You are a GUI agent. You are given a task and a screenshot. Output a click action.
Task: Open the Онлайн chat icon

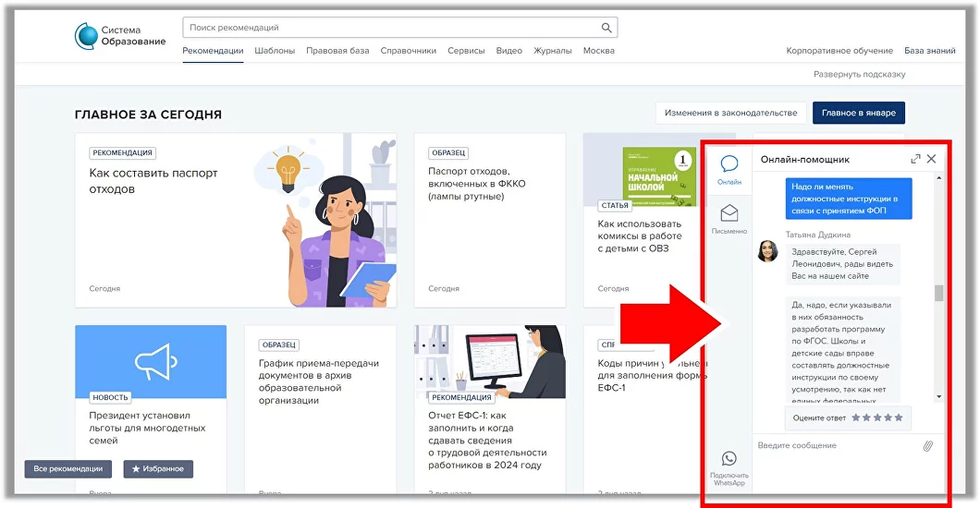729,164
